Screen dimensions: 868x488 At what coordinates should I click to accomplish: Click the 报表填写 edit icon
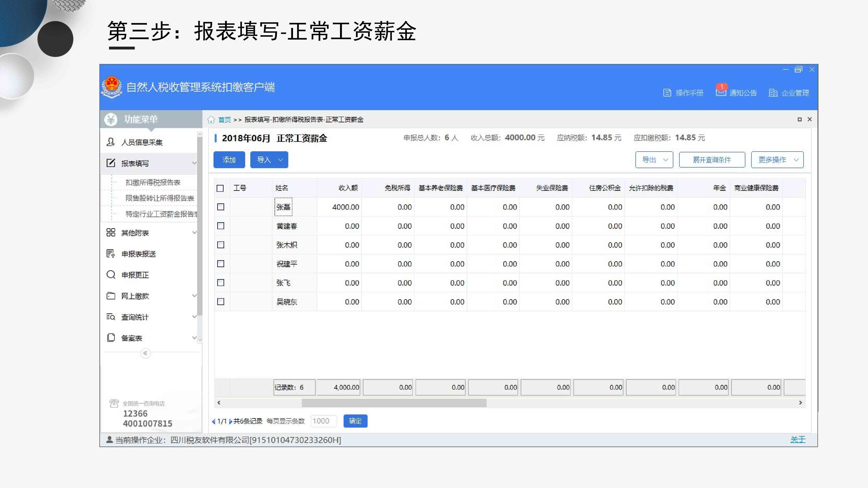tap(111, 163)
